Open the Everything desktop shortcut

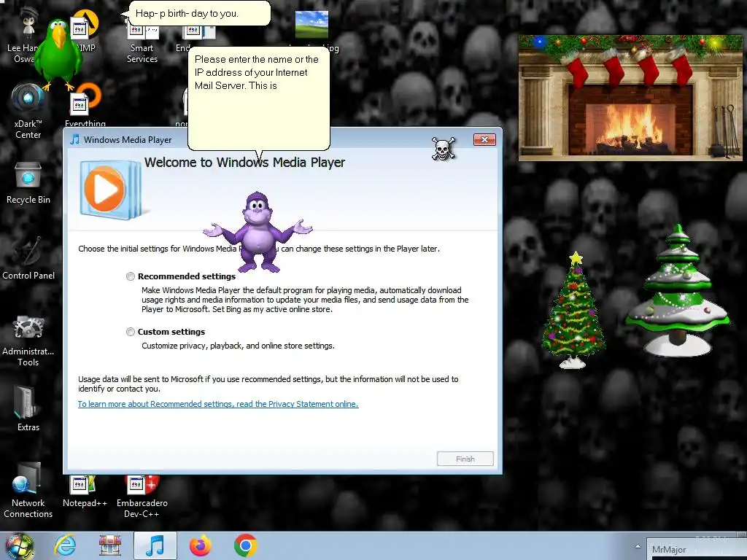click(85, 106)
